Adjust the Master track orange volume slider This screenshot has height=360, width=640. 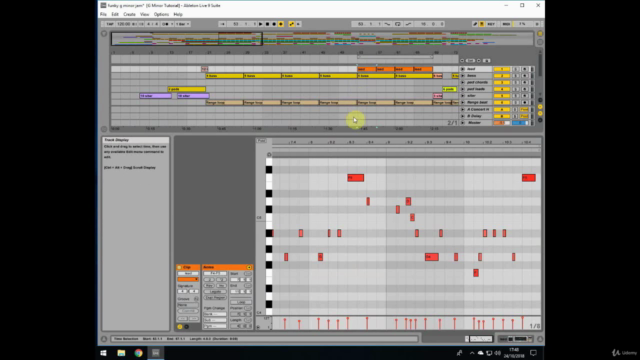pos(502,123)
